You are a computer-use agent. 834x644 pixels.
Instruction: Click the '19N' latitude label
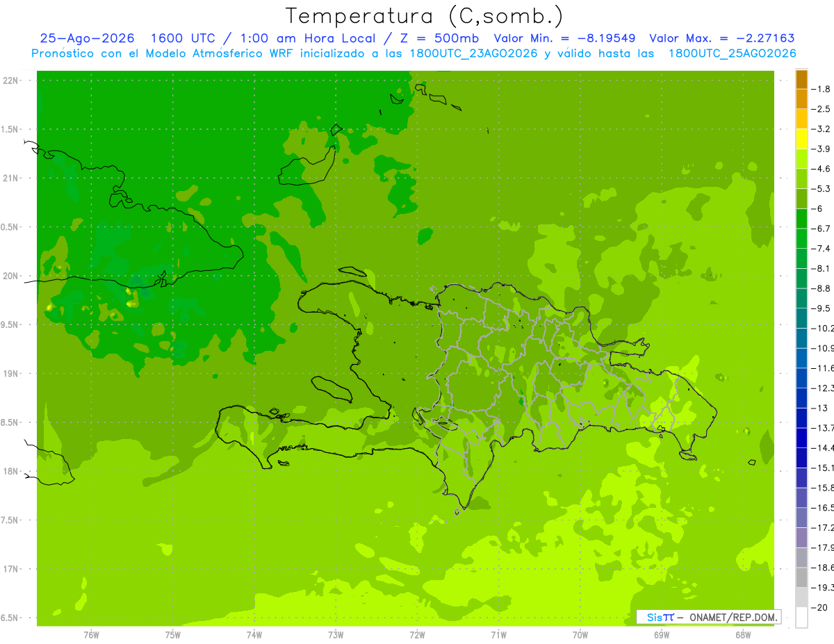point(10,374)
